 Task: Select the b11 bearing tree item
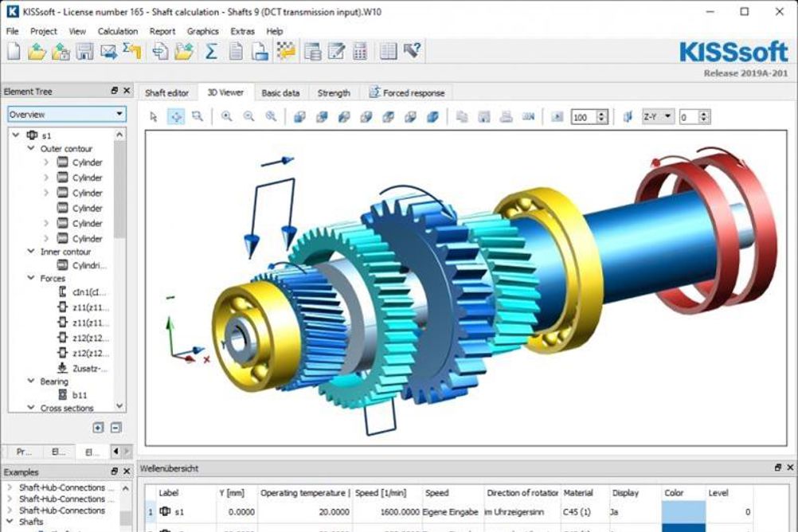click(72, 394)
